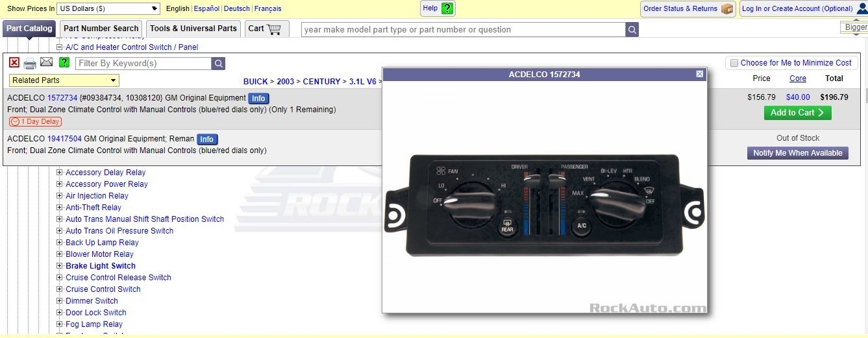Click the red X close listing icon

tap(14, 62)
